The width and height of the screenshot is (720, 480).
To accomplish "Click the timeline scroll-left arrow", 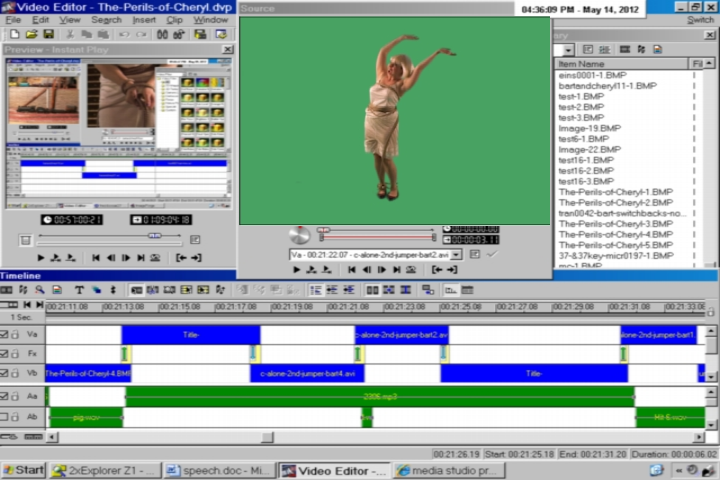I will click(52, 437).
